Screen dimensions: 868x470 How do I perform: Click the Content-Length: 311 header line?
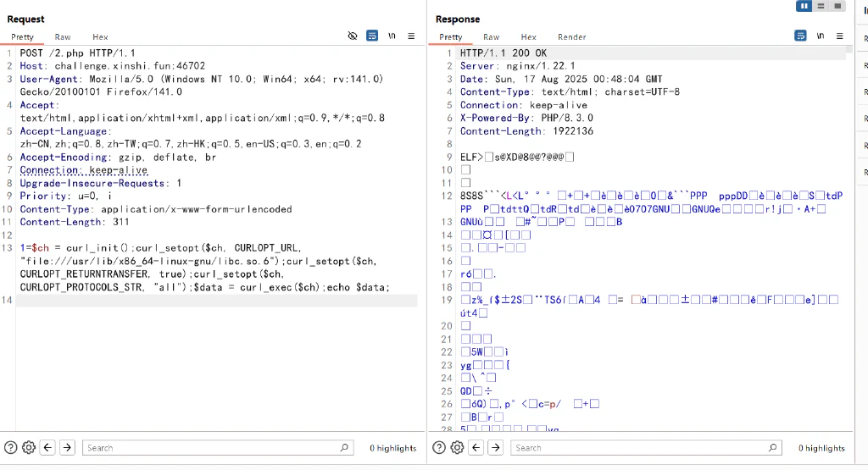click(75, 222)
